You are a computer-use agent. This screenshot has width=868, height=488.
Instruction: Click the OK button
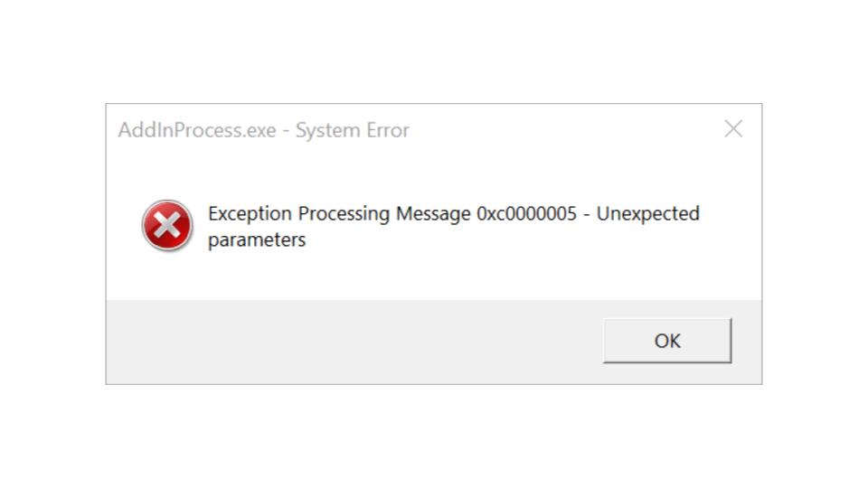[x=667, y=341]
